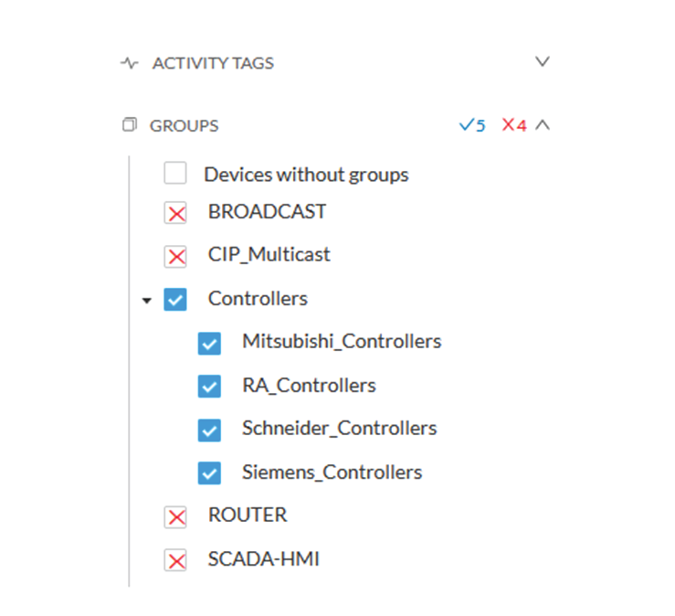Viewport: 675px width, 616px height.
Task: Click the red excluded-count X 4
Action: click(514, 125)
